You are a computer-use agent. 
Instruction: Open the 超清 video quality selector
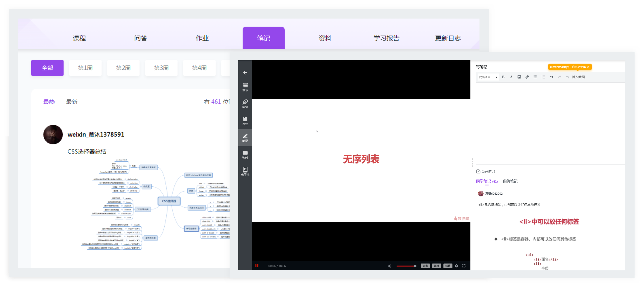tap(436, 266)
